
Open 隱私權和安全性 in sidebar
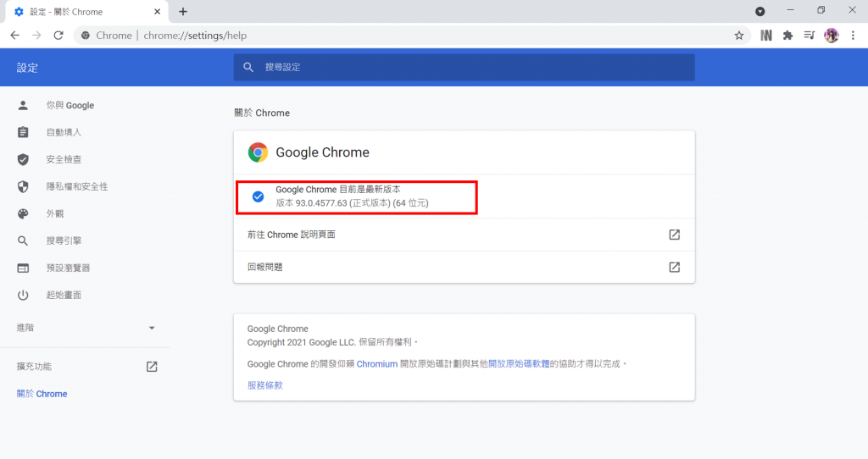click(x=77, y=186)
